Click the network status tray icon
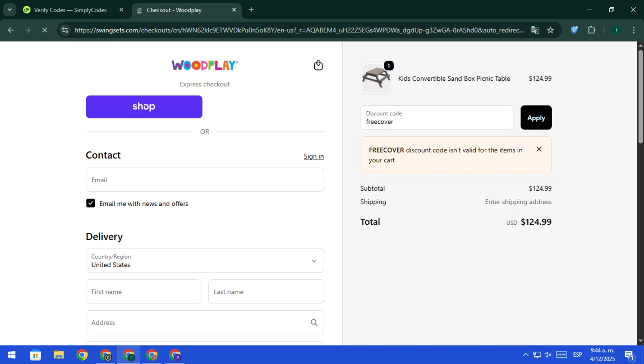644x364 pixels. [x=537, y=355]
